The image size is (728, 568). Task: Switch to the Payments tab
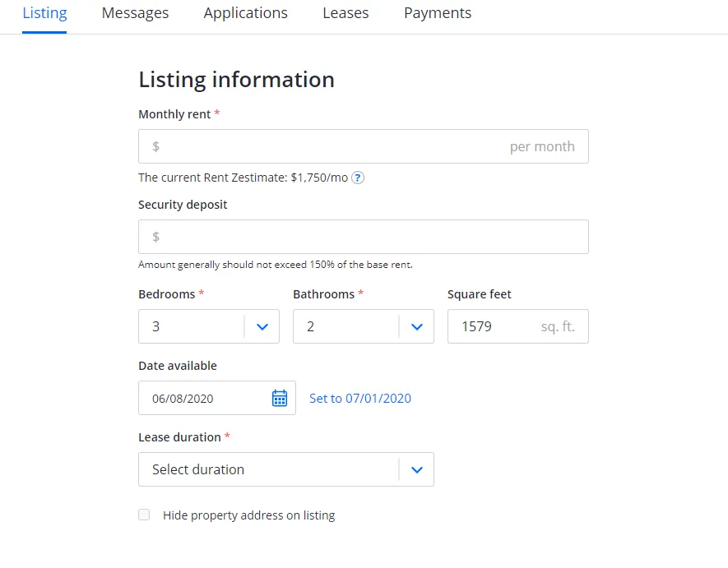438,13
